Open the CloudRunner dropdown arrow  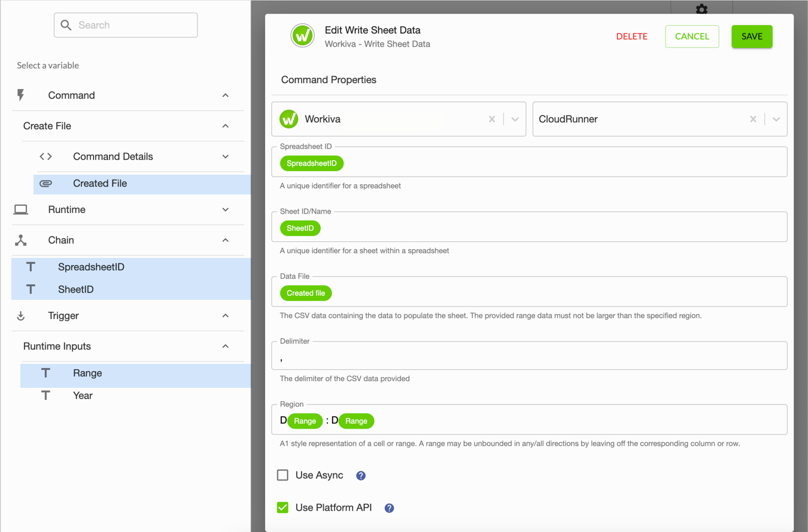776,119
